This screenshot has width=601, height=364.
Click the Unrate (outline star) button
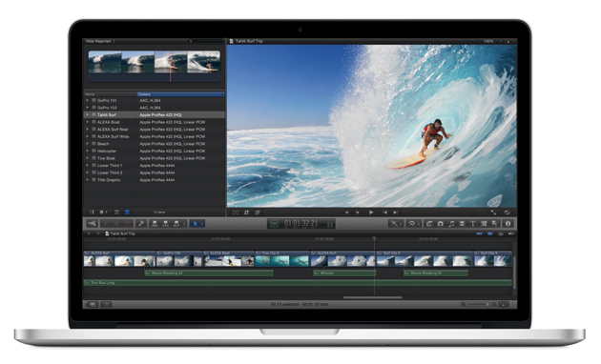click(117, 224)
